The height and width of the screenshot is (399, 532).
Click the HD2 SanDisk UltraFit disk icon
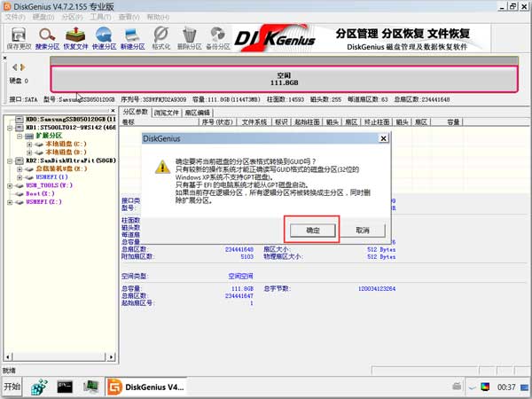(20, 160)
